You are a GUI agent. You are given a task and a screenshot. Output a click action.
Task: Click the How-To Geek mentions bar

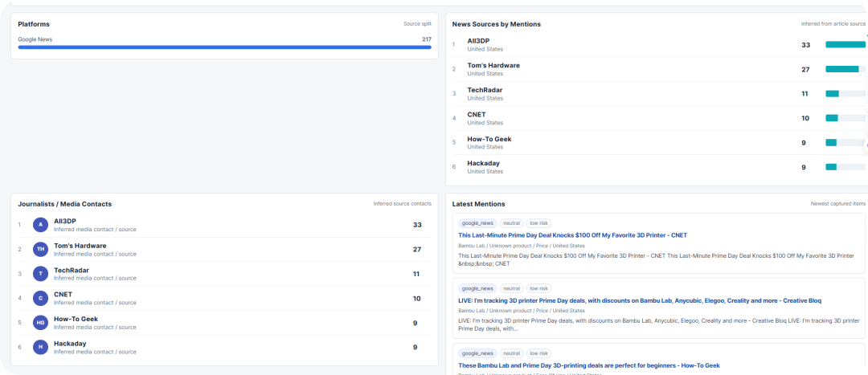845,143
